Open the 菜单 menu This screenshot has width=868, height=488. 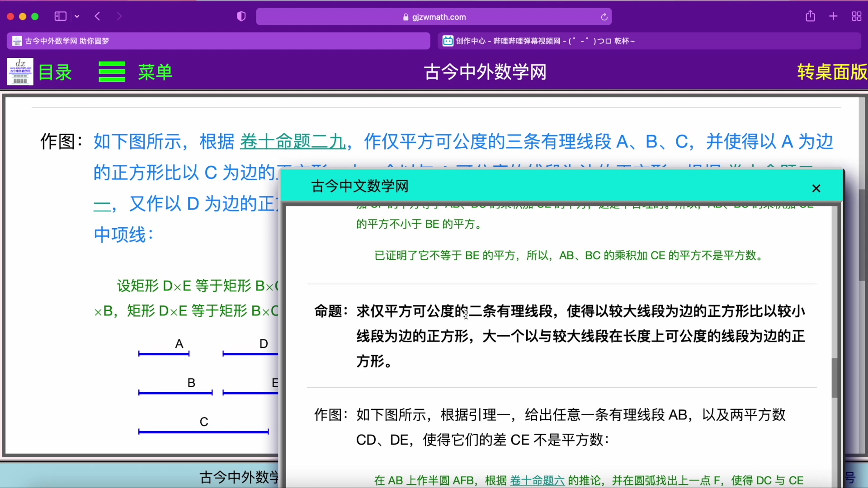[x=156, y=72]
